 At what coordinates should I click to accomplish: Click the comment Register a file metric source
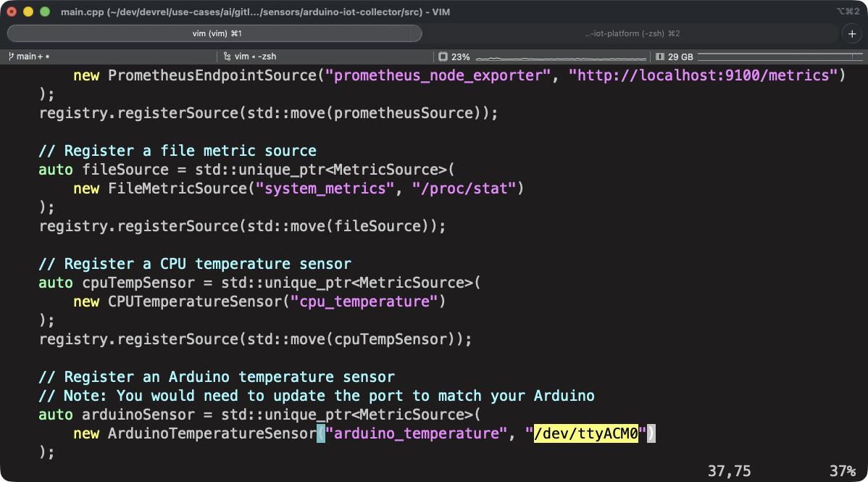[x=178, y=151]
